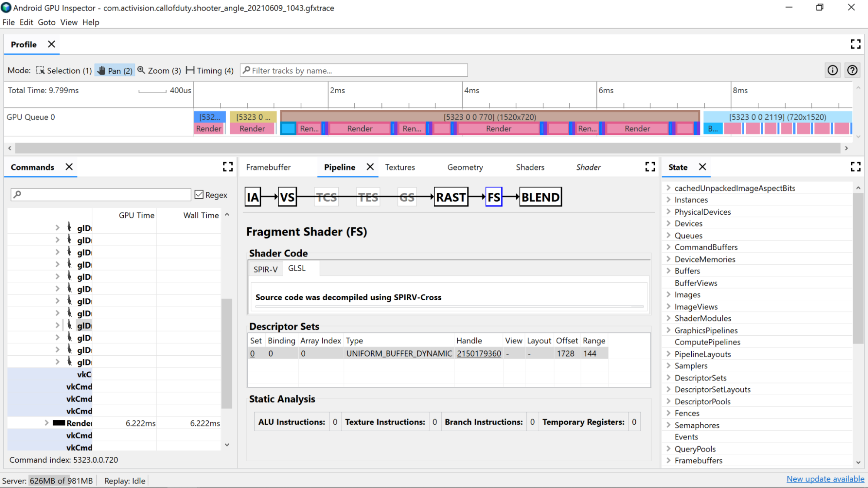Click the FS stage in pipeline diagram

[494, 197]
